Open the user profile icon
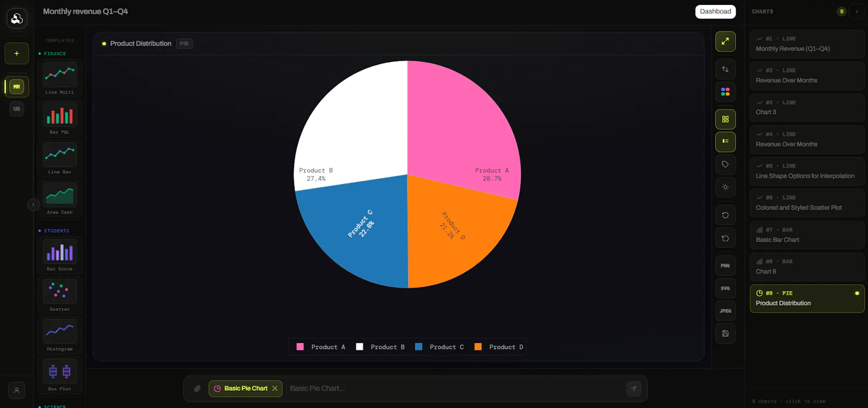The image size is (868, 408). tap(17, 390)
